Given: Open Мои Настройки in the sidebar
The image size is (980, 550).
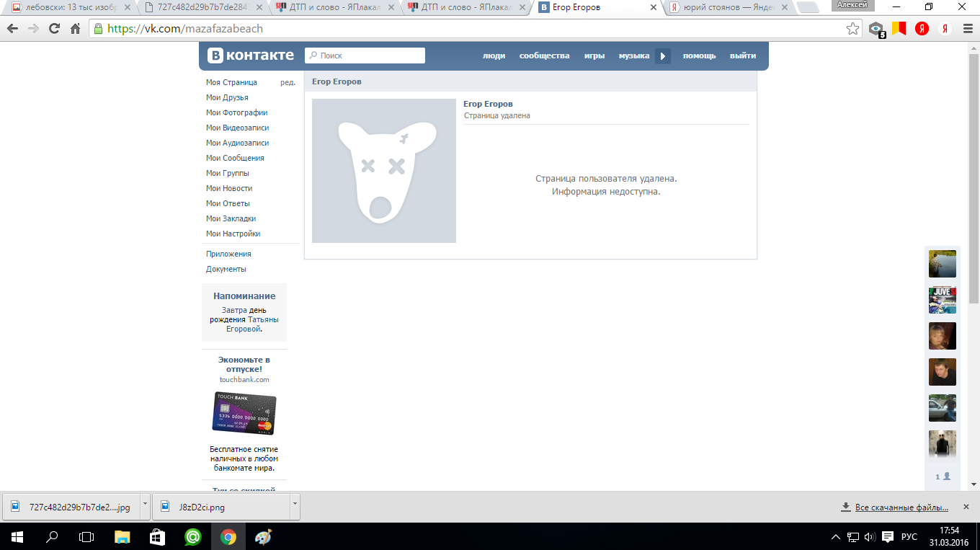Looking at the screenshot, I should (233, 234).
